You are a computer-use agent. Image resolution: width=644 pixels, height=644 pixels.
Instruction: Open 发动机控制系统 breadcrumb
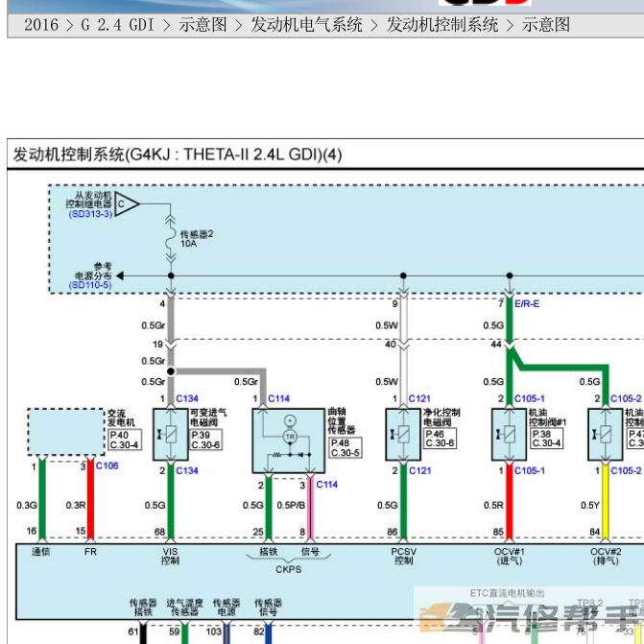[x=441, y=25]
